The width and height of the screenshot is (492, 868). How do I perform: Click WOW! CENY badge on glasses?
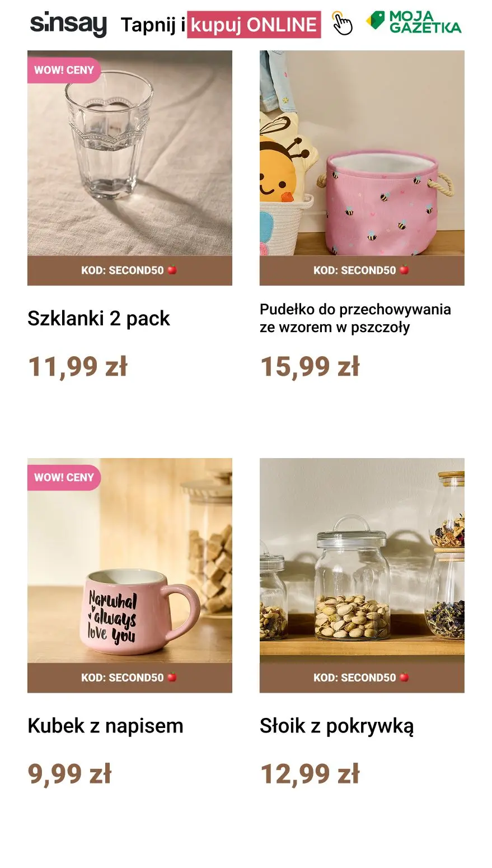pos(64,71)
